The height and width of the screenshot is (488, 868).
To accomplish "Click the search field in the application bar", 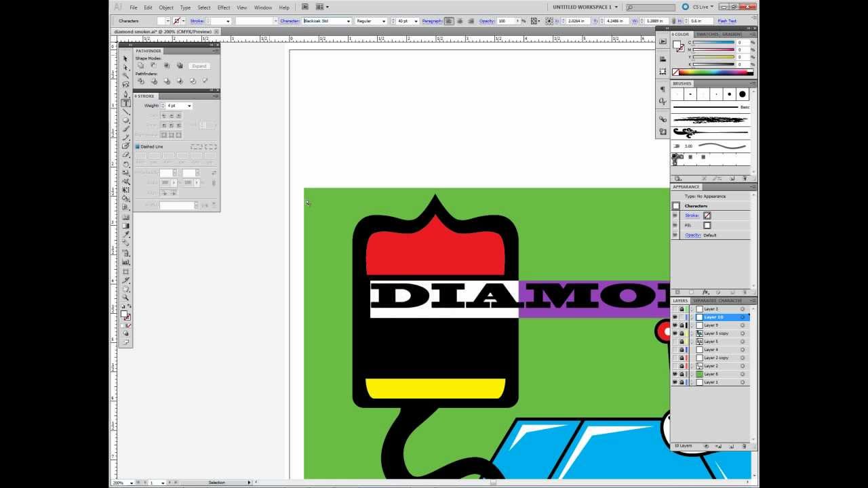I will (x=650, y=7).
